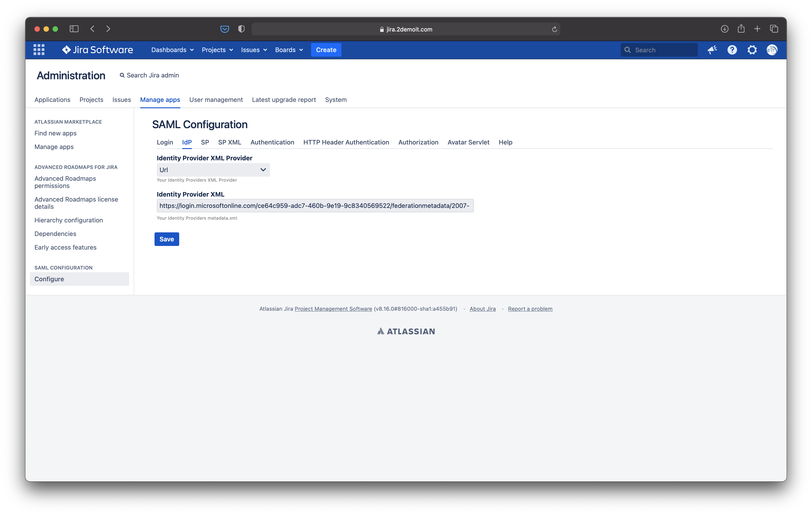Image resolution: width=812 pixels, height=515 pixels.
Task: Click the Safari share icon
Action: pos(741,29)
